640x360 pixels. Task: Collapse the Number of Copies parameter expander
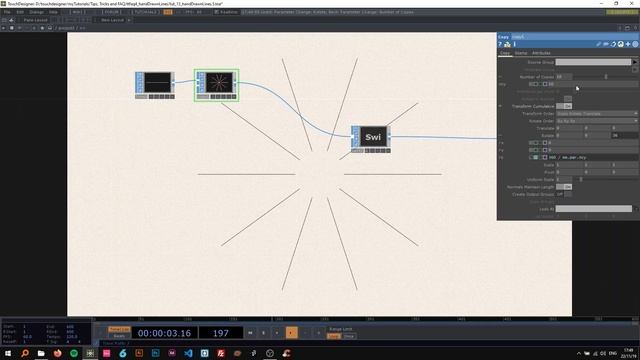pos(500,77)
